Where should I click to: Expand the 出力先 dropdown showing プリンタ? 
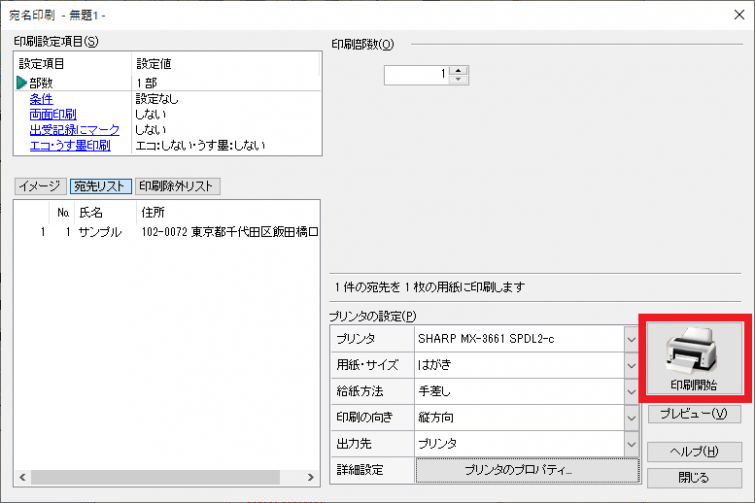click(x=631, y=444)
